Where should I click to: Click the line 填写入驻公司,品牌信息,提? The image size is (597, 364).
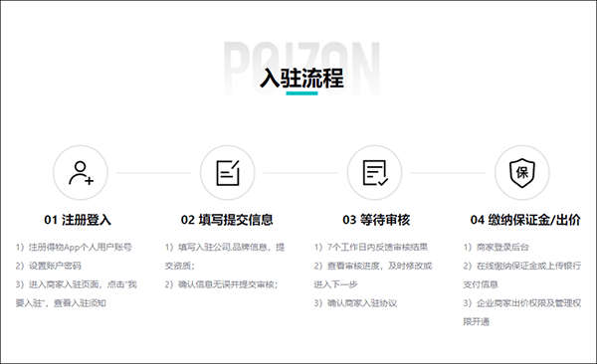tap(225, 247)
